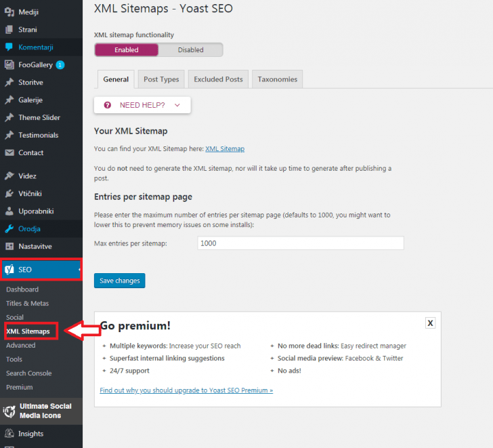This screenshot has width=493, height=448.
Task: Click the Mediji media icon
Action: pos(9,12)
